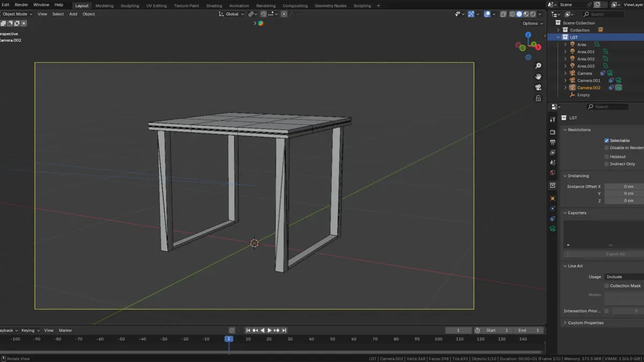Screen dimensions: 644x362
Task: Open the World properties tab
Action: 553,173
